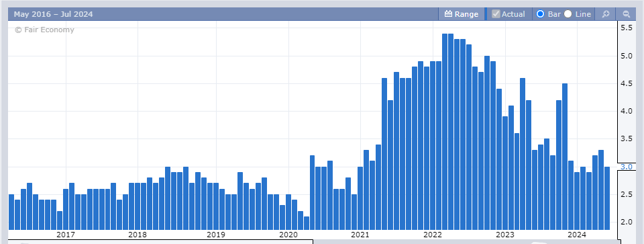The width and height of the screenshot is (644, 244).
Task: Click the 'May 2016 – Jul 2024' date range title
Action: coord(54,14)
